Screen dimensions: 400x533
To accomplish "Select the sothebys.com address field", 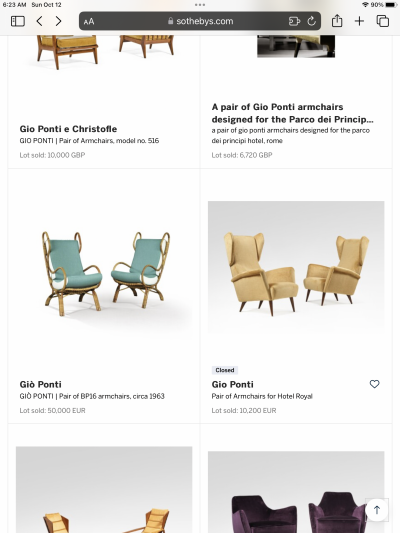I will 200,21.
